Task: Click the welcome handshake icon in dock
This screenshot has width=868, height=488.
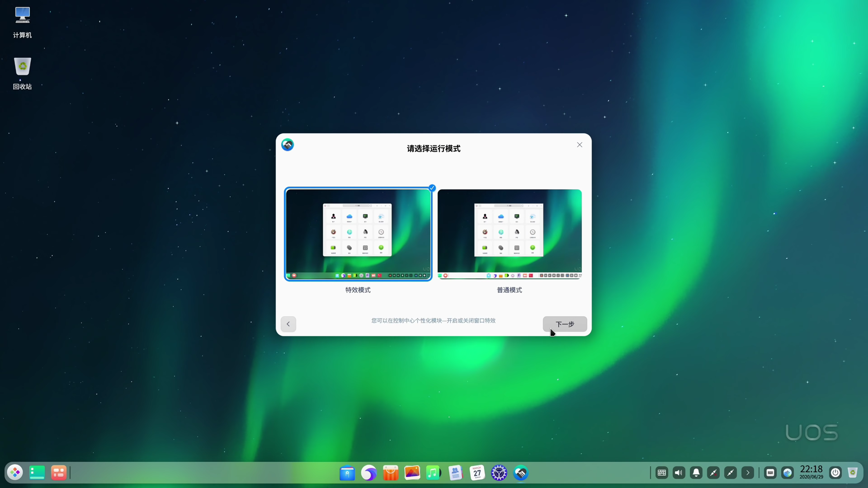Action: point(521,473)
